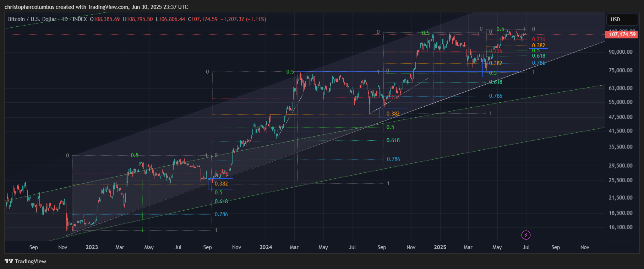644x269 pixels.
Task: Click the change value −1,207.32 (−1.11%)
Action: pos(243,19)
